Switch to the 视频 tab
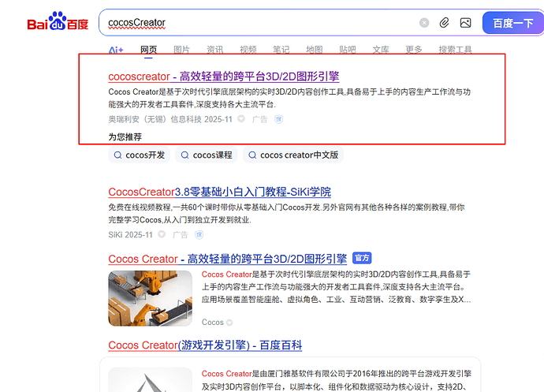The width and height of the screenshot is (544, 392). pyautogui.click(x=248, y=50)
